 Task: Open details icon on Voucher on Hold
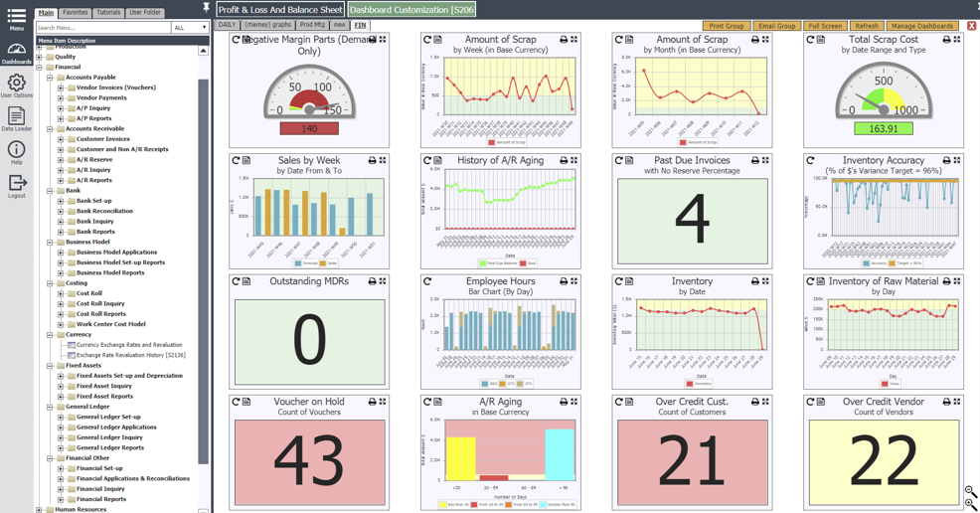click(x=246, y=403)
